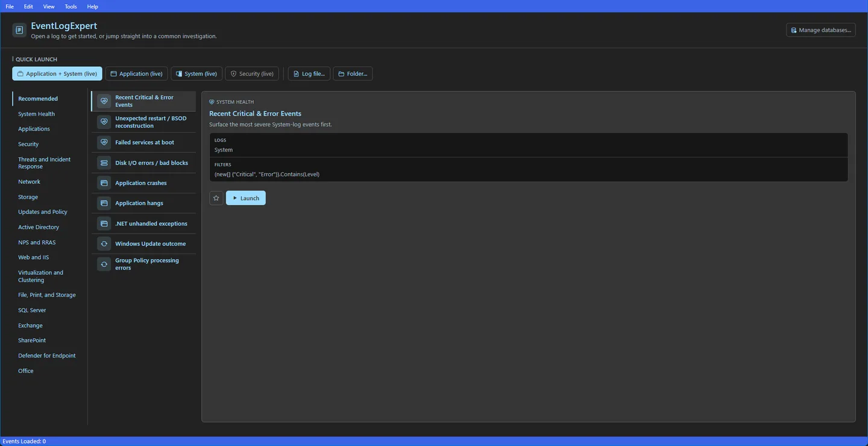Launch the Application + System (live) log
This screenshot has height=446, width=868.
point(57,74)
